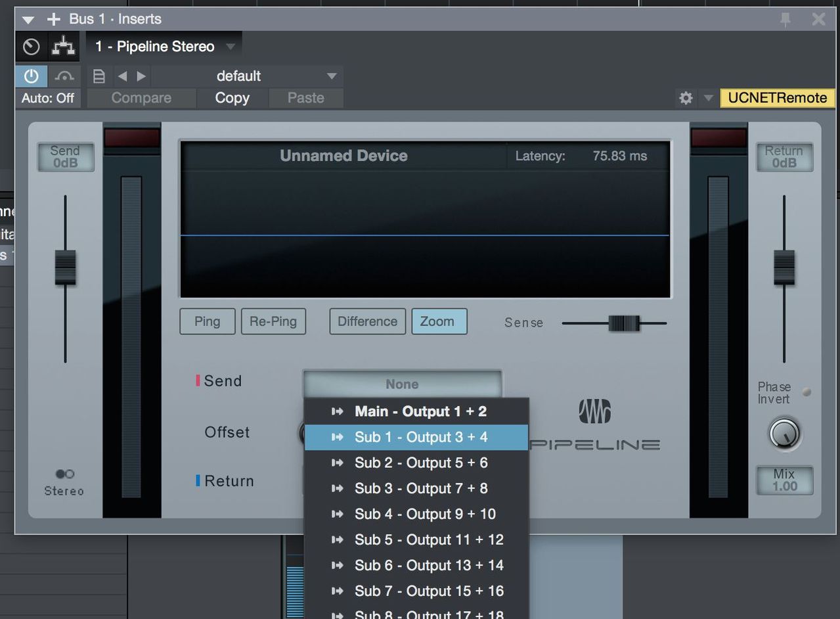This screenshot has height=619, width=840.
Task: Click the Mix 1.00 value field
Action: click(784, 480)
